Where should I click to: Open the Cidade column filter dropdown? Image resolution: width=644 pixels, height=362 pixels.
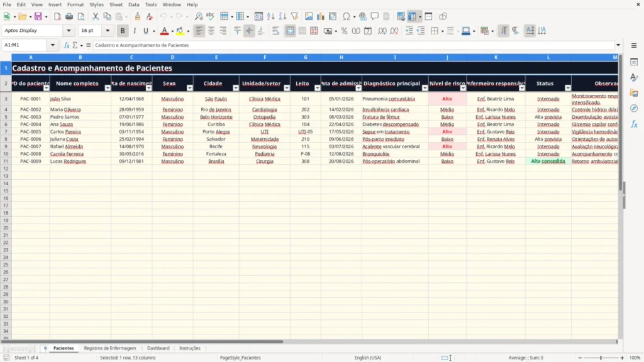click(x=235, y=88)
